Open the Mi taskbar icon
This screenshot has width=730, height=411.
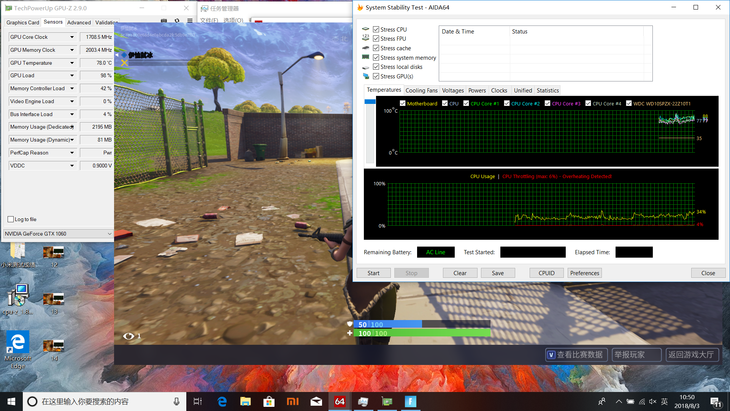292,401
